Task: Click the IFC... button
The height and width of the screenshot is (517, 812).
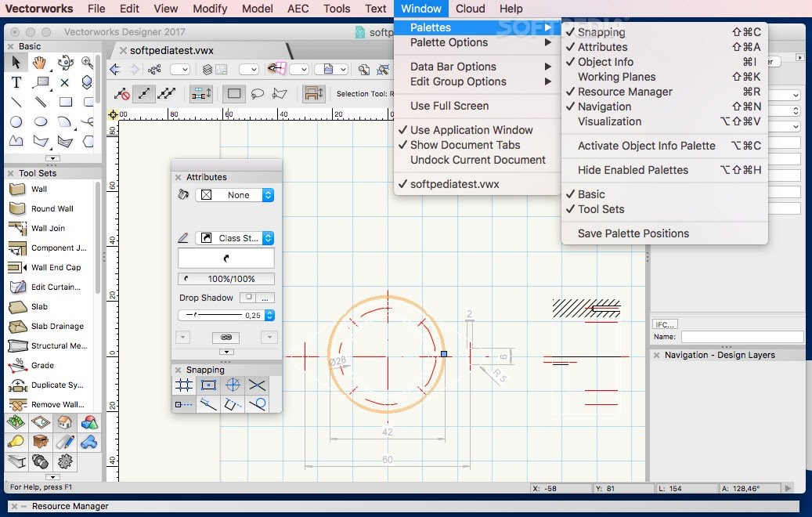Action: (x=665, y=324)
